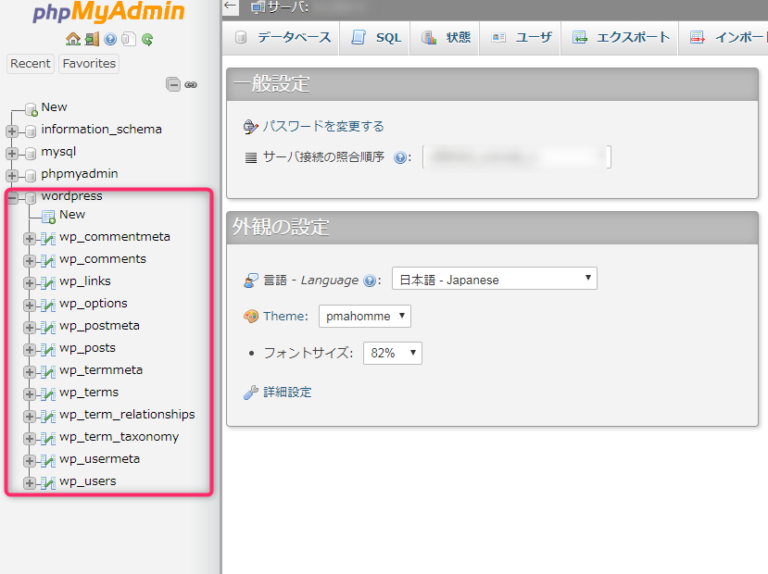Switch to the SQL tab

point(376,38)
